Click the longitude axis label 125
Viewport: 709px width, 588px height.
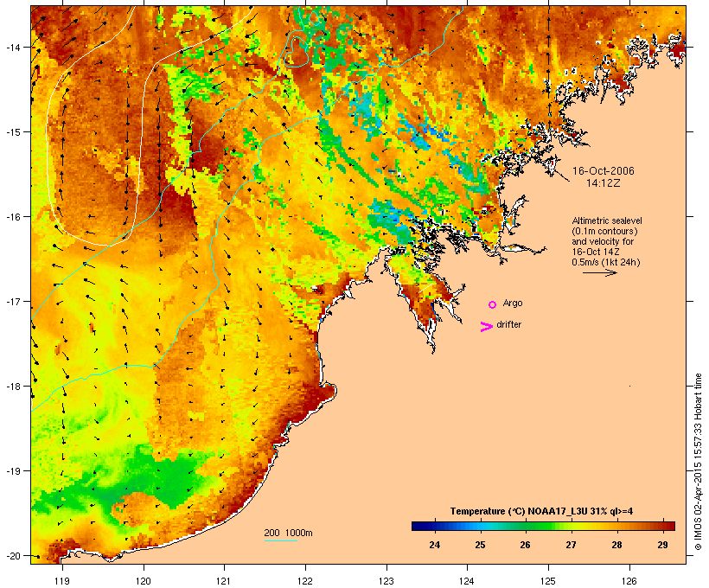548,581
